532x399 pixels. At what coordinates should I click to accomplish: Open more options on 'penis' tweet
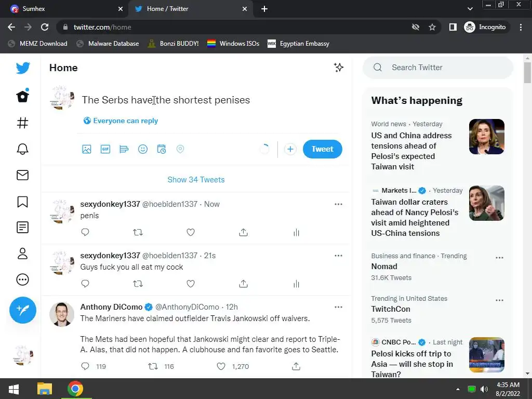tap(338, 204)
